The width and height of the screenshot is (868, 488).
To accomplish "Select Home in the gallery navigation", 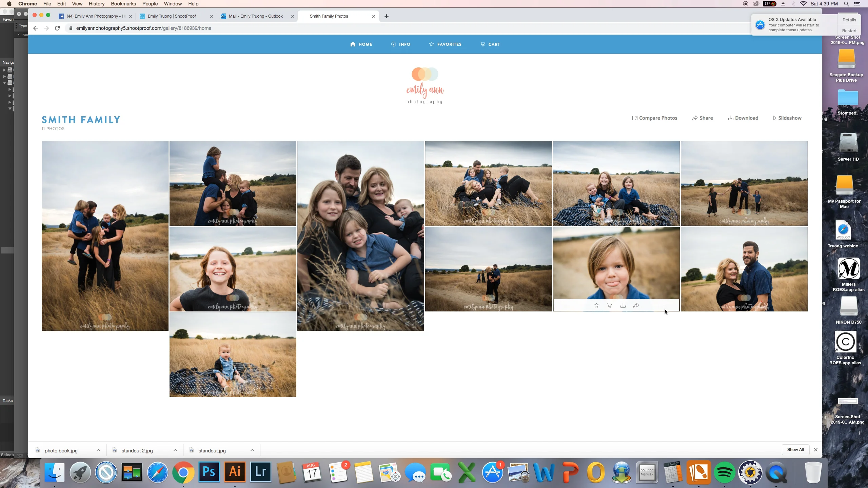I will pyautogui.click(x=361, y=44).
